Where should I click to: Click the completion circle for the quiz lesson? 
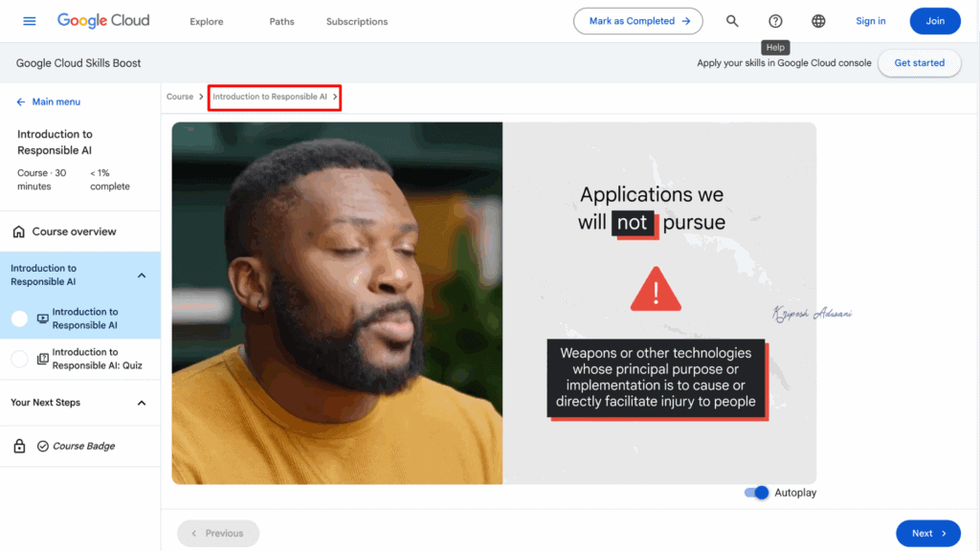pos(19,359)
